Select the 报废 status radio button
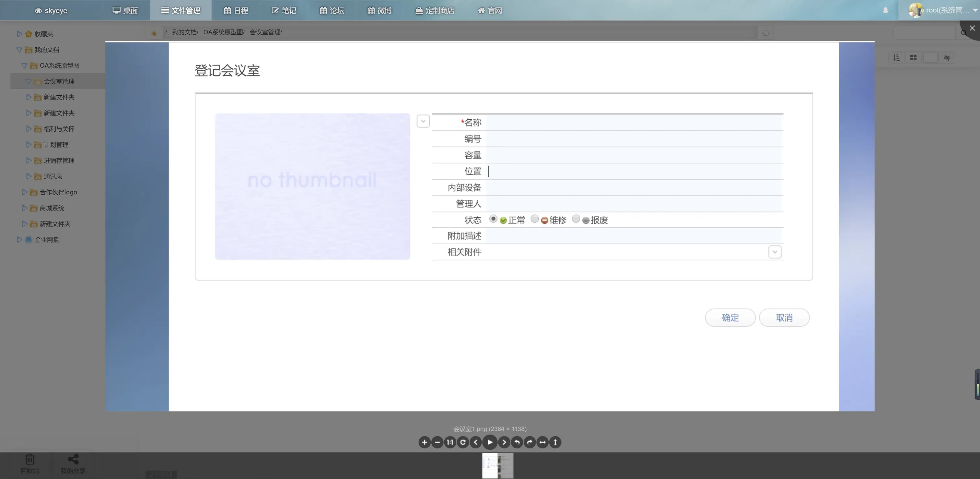The width and height of the screenshot is (980, 479). pos(576,219)
